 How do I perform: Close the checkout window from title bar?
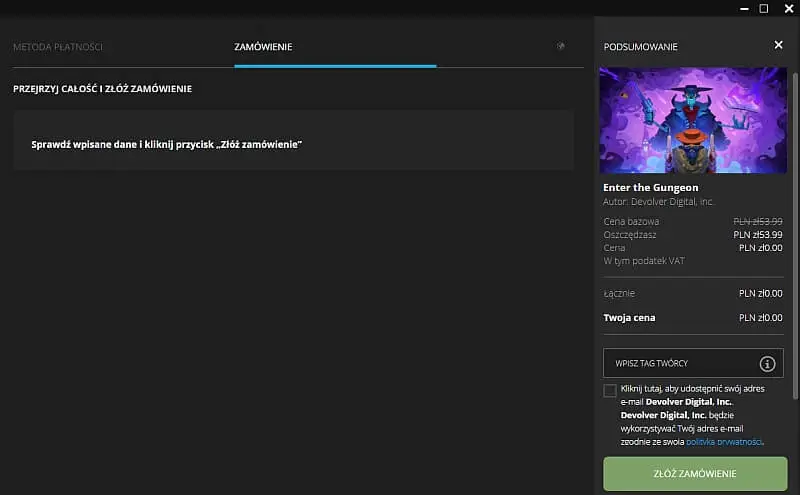[x=786, y=8]
